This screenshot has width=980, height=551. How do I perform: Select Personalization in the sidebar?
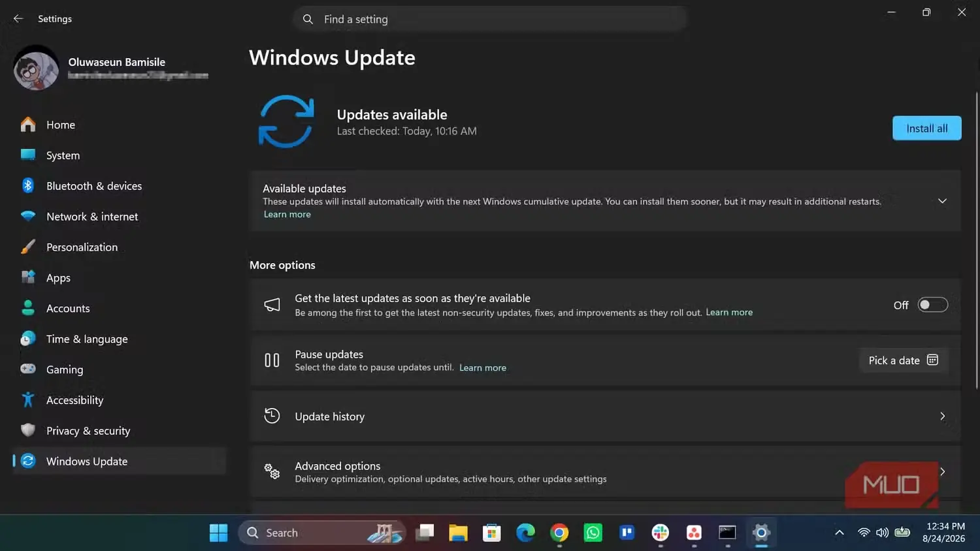coord(120,247)
